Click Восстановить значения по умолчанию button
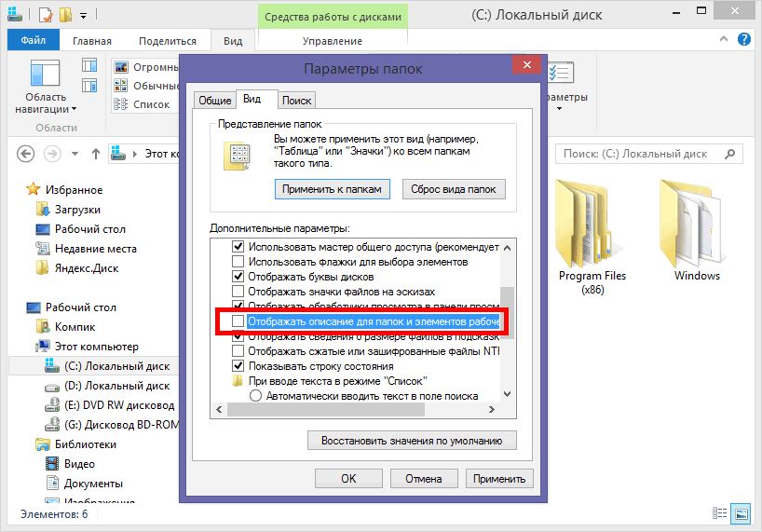The width and height of the screenshot is (762, 532). pos(412,441)
